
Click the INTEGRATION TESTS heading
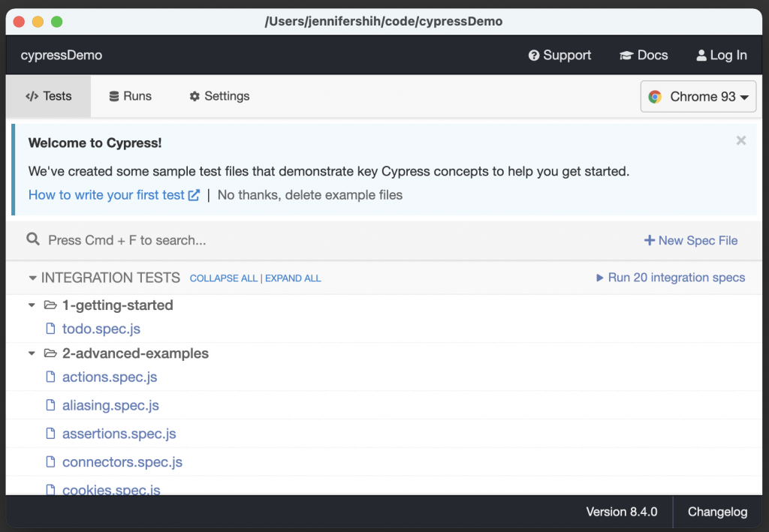(111, 278)
